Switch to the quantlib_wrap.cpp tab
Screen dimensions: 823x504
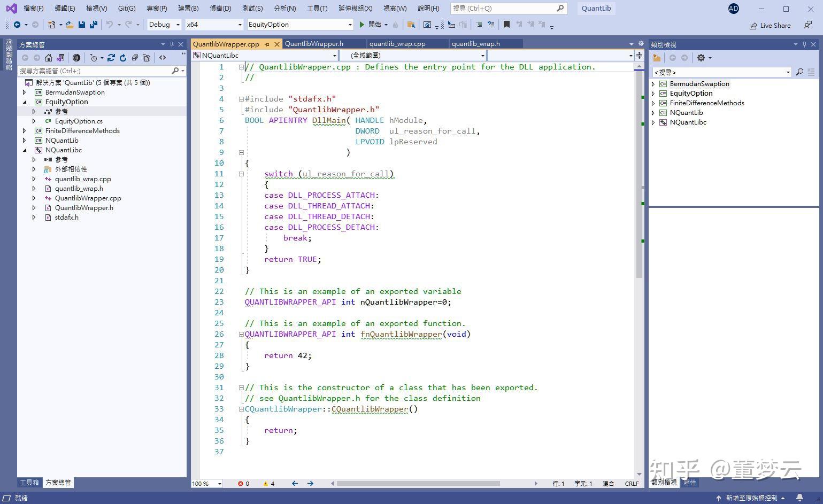pos(397,44)
